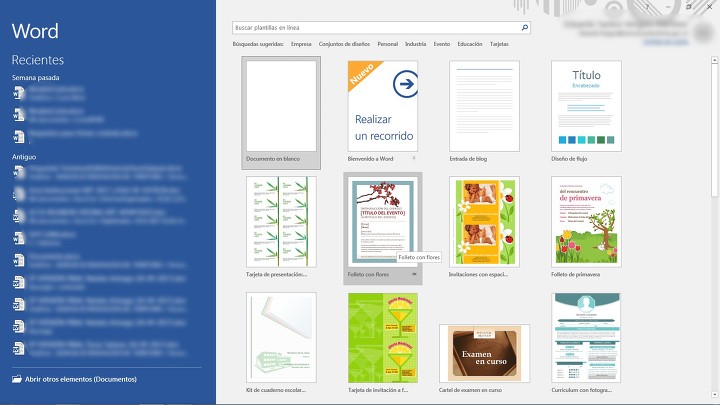Select the Cartel de examen en curso template
The width and height of the screenshot is (720, 405).
(484, 351)
